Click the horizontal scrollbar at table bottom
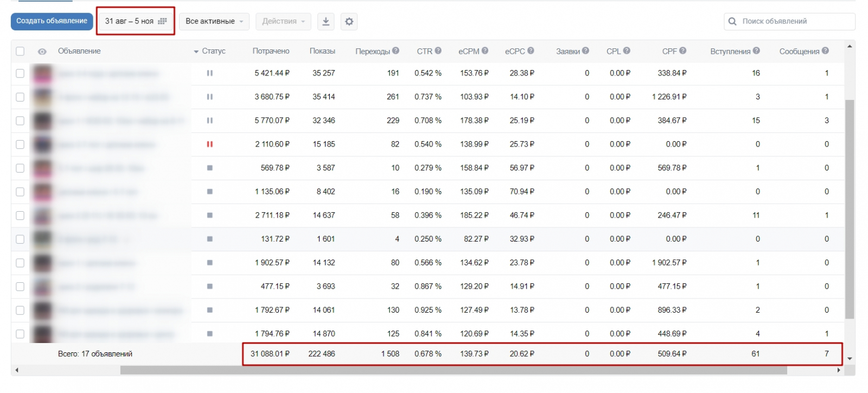 pos(453,370)
